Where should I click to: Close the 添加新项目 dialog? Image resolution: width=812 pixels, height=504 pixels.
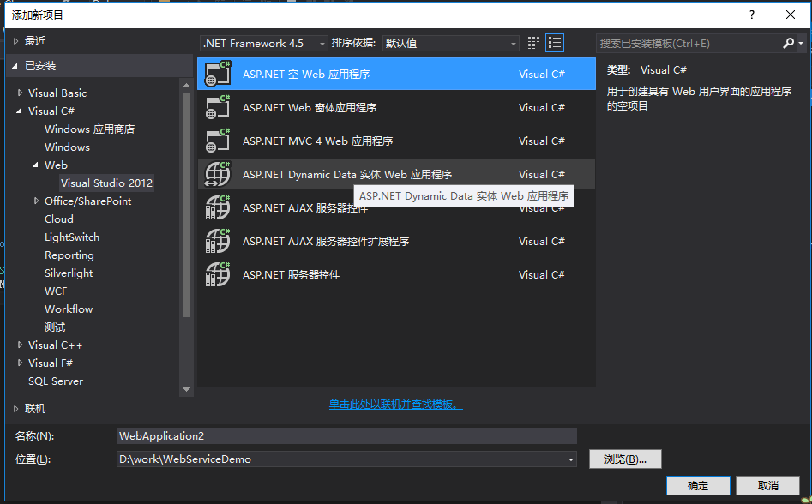coord(791,15)
